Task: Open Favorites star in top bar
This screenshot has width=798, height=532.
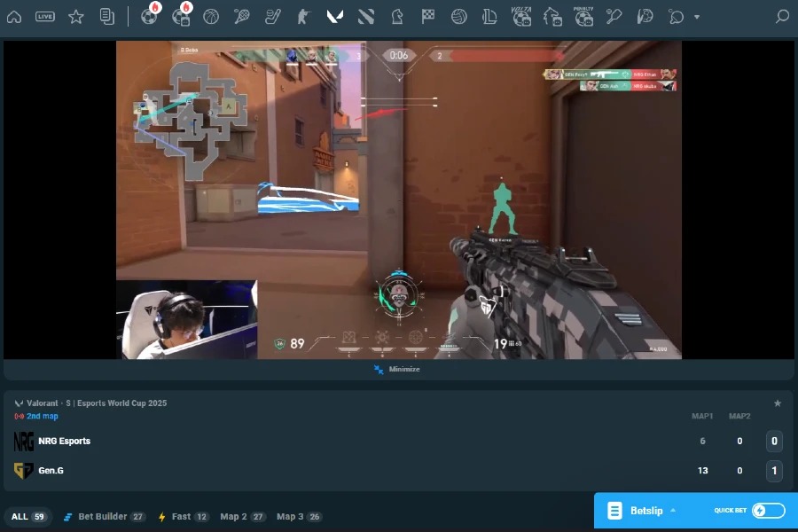Action: (x=76, y=17)
